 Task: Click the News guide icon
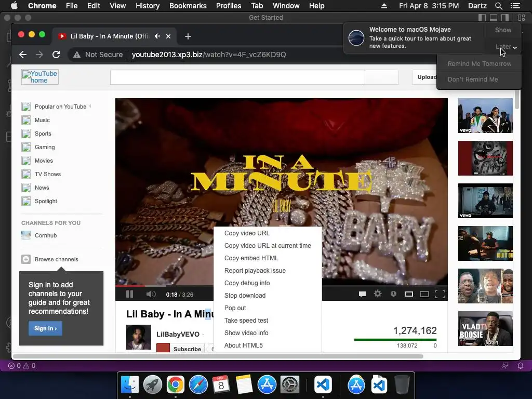26,188
